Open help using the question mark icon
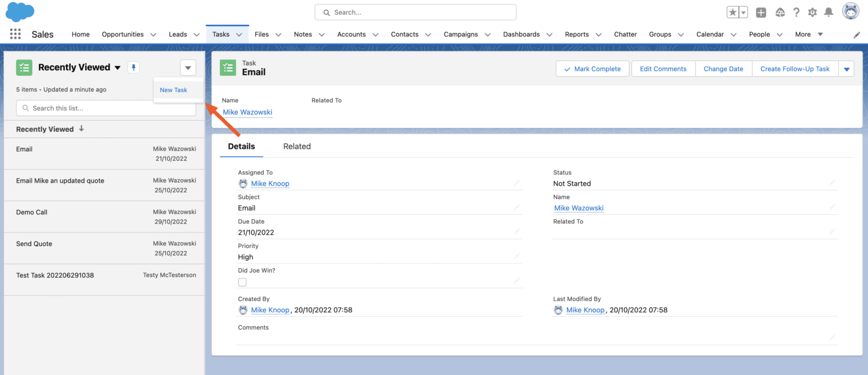The width and height of the screenshot is (868, 375). click(796, 11)
